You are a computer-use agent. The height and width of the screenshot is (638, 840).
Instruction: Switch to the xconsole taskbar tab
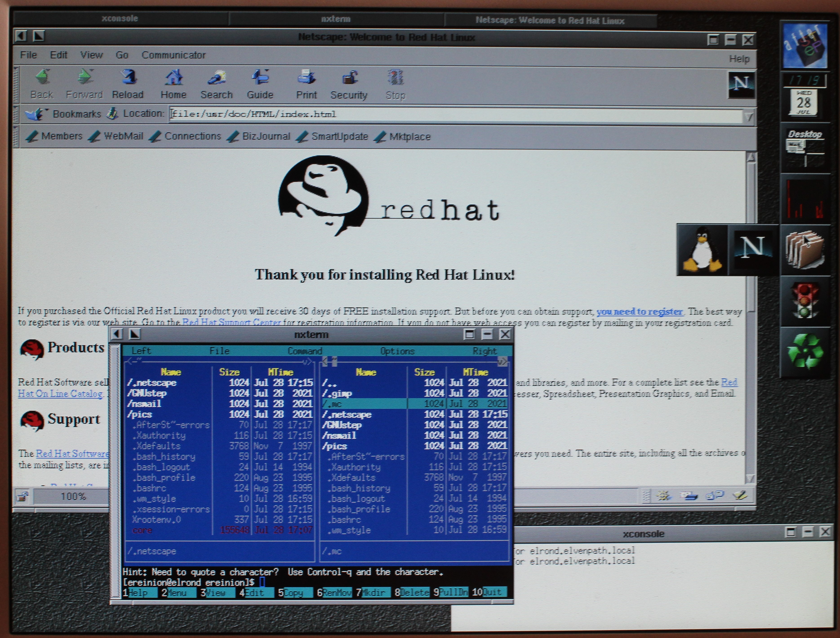pyautogui.click(x=120, y=18)
